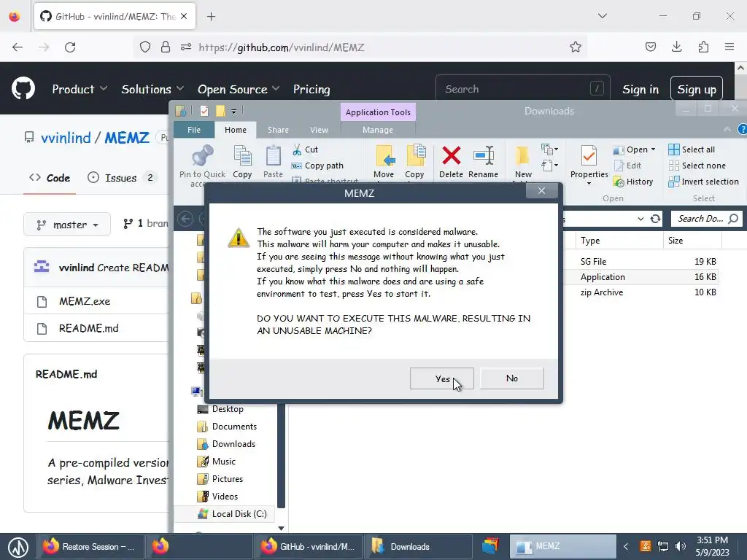Reload the GitHub page
Viewport: 747px width, 560px height.
pos(70,47)
